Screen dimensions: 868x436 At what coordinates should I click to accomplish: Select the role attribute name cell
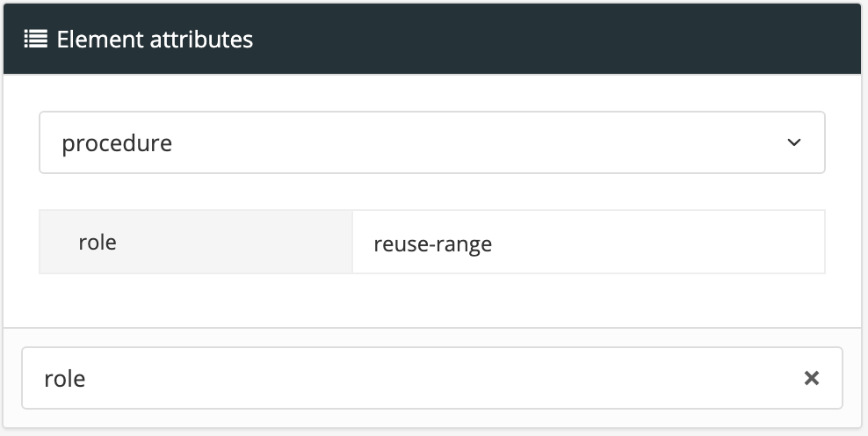point(195,242)
